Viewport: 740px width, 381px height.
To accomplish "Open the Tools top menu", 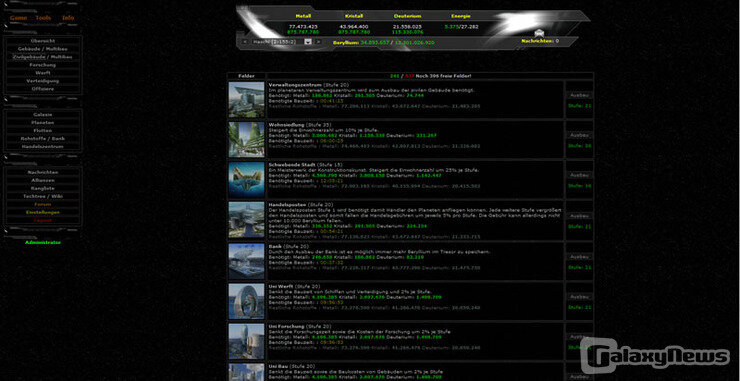I will coord(43,18).
